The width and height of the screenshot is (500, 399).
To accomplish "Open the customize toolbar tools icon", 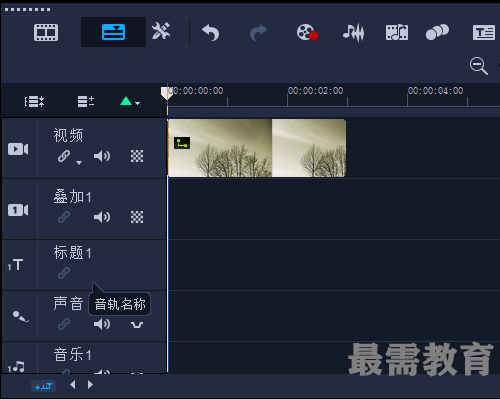I will tap(161, 31).
